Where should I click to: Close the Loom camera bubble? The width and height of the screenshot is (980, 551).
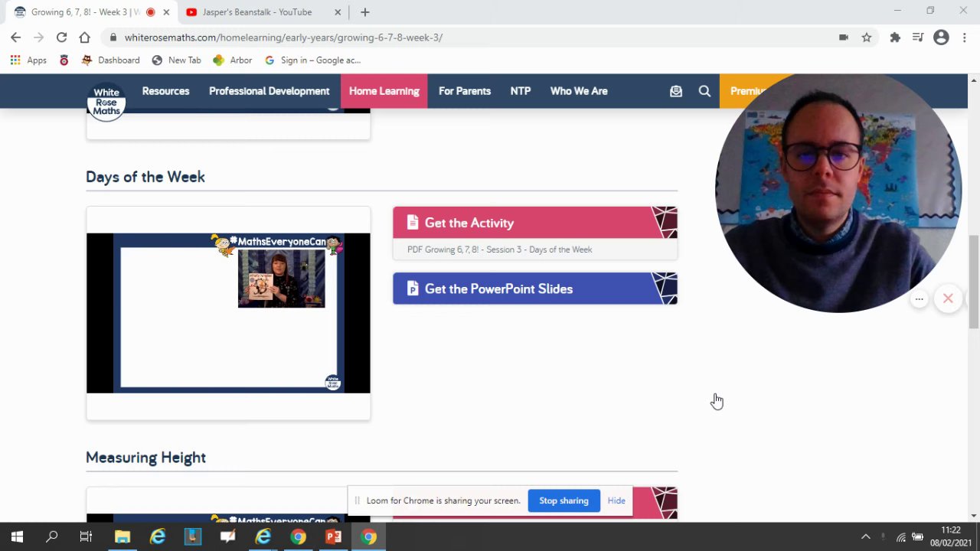coord(948,298)
